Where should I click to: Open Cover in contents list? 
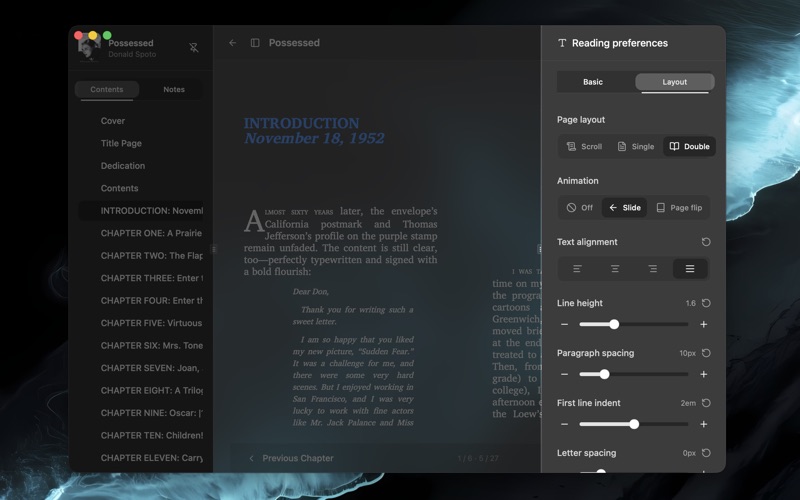pyautogui.click(x=141, y=121)
